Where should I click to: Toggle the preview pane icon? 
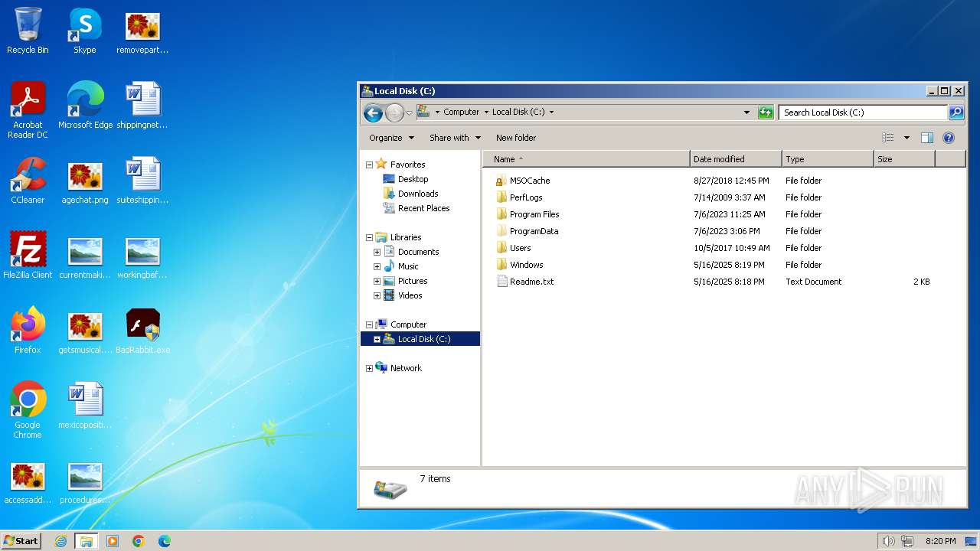tap(927, 138)
